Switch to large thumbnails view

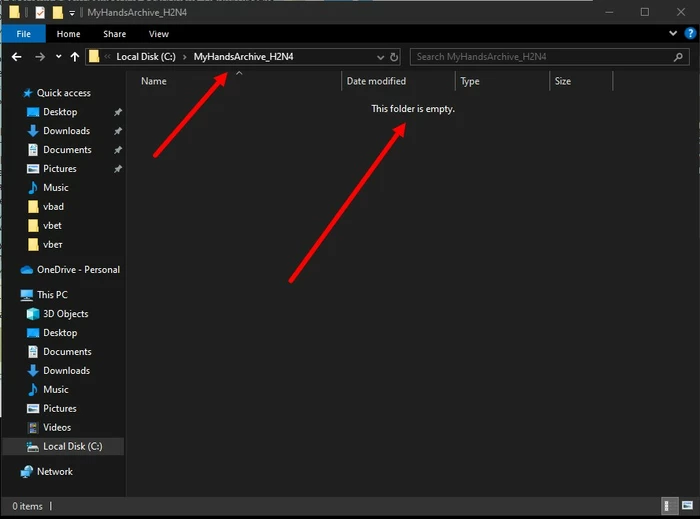(687, 506)
